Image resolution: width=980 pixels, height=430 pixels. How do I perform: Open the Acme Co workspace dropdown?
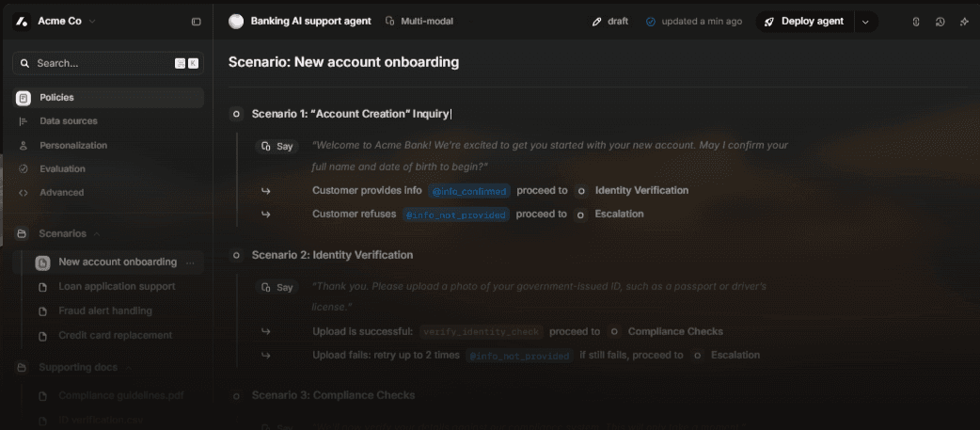pyautogui.click(x=92, y=22)
